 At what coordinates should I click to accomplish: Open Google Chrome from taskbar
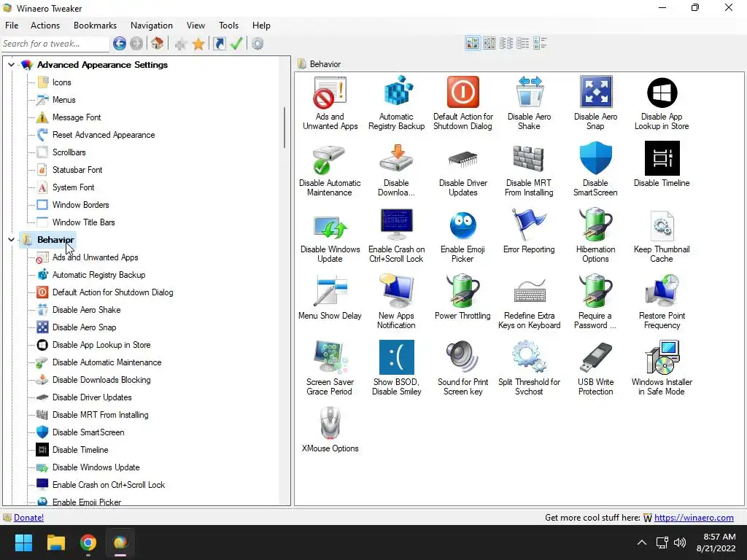[88, 542]
